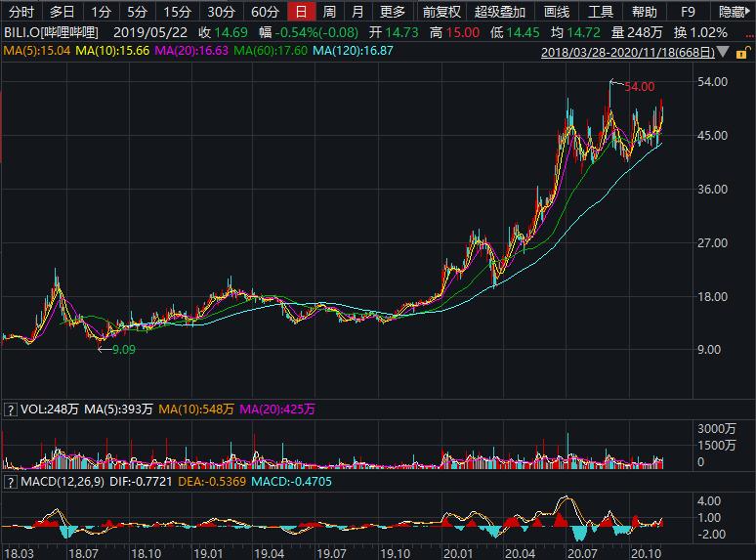The width and height of the screenshot is (756, 560).
Task: Click the help icon beside VOL indicator
Action: pyautogui.click(x=10, y=410)
